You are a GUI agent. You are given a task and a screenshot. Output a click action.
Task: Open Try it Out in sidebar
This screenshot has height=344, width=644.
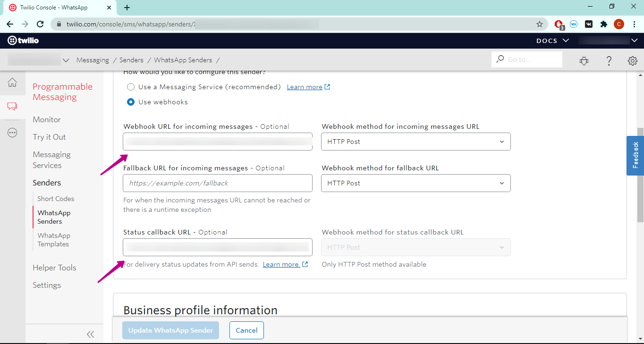[x=49, y=137]
